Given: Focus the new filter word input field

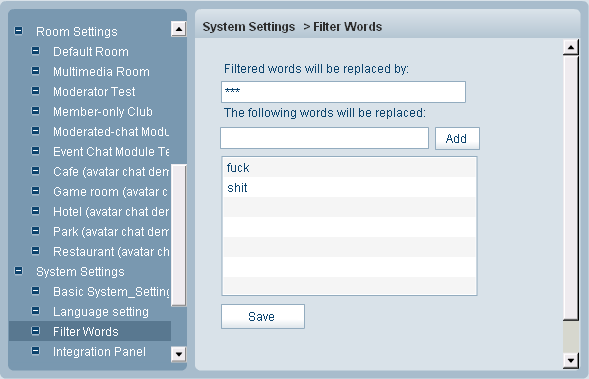Looking at the screenshot, I should pyautogui.click(x=325, y=138).
